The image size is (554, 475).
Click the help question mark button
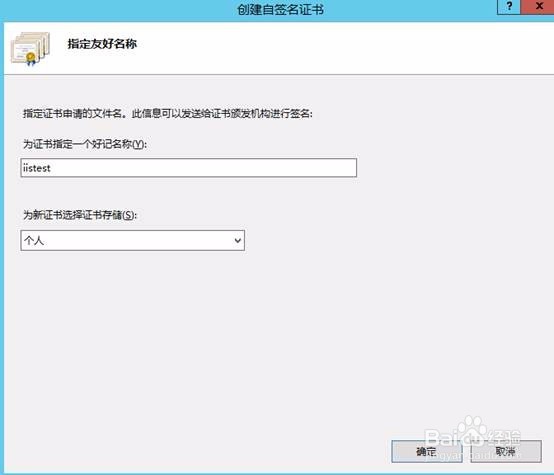[x=508, y=7]
